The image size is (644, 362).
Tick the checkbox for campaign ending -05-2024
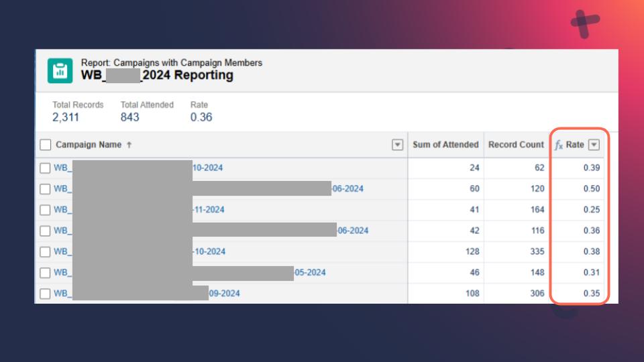(46, 273)
